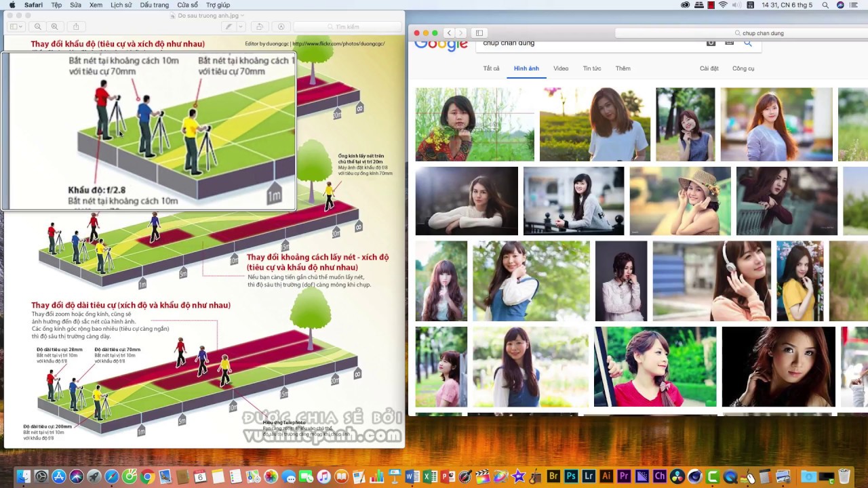Go back in the Safari window
This screenshot has width=868, height=488.
point(449,33)
